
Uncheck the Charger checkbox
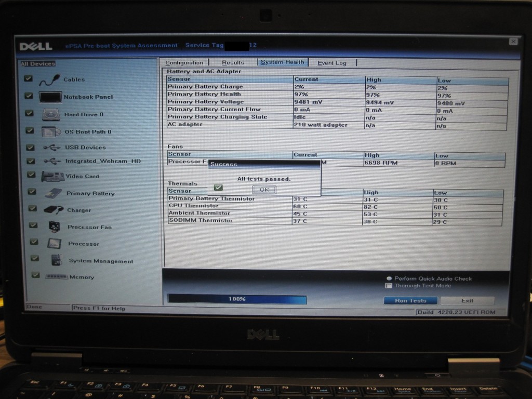click(x=33, y=208)
